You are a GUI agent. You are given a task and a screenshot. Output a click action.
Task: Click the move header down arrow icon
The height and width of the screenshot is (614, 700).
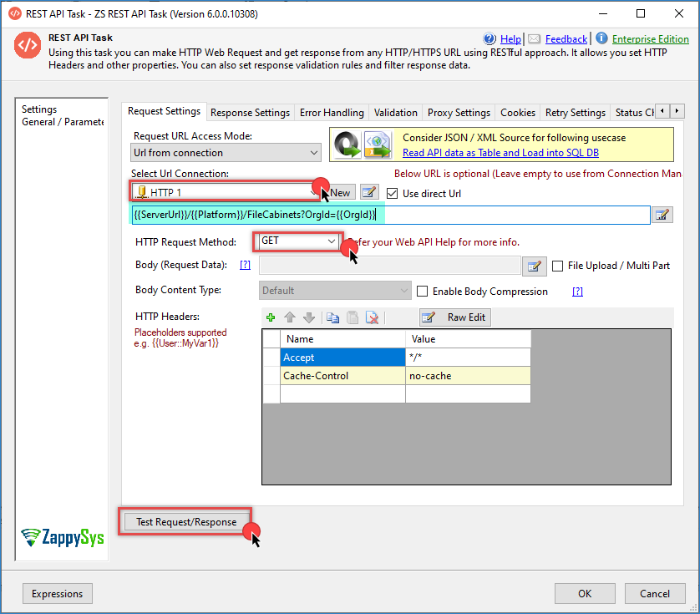tap(309, 317)
